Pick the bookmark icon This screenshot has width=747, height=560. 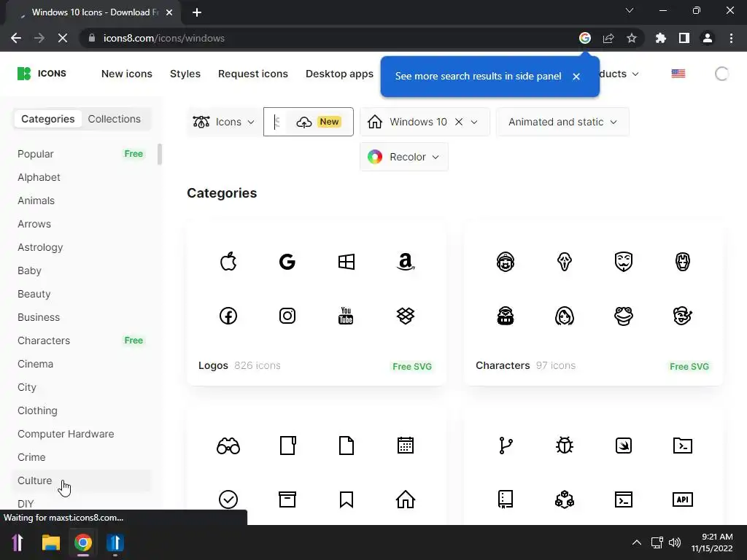tap(347, 499)
